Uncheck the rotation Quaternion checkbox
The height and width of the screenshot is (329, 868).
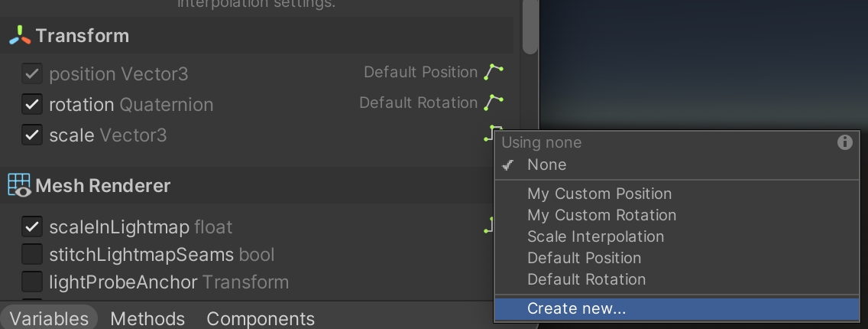31,104
